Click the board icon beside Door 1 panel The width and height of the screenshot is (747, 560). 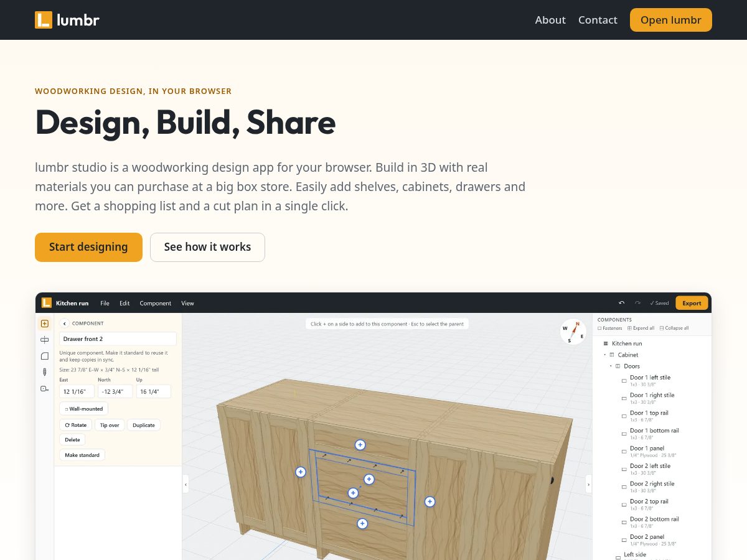point(624,451)
